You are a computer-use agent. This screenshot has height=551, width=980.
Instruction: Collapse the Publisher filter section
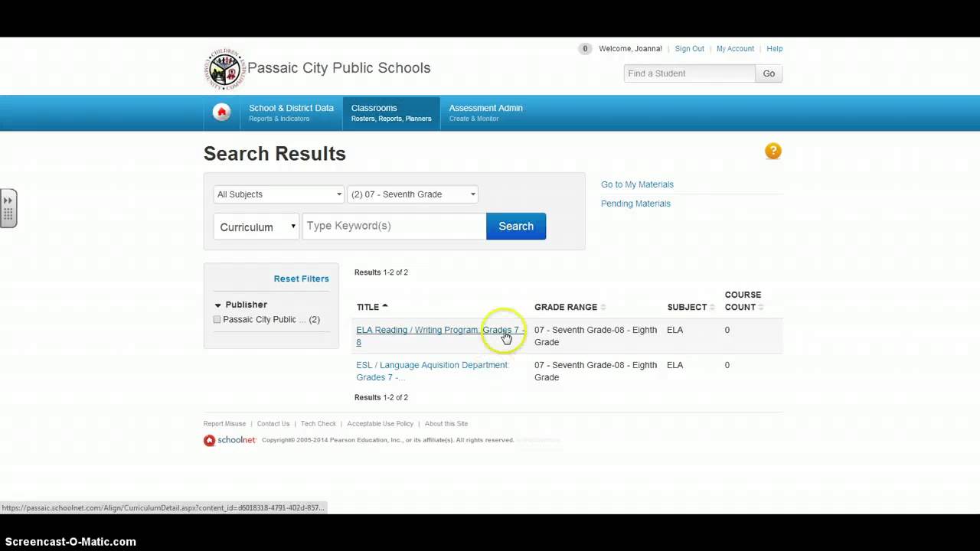[217, 305]
